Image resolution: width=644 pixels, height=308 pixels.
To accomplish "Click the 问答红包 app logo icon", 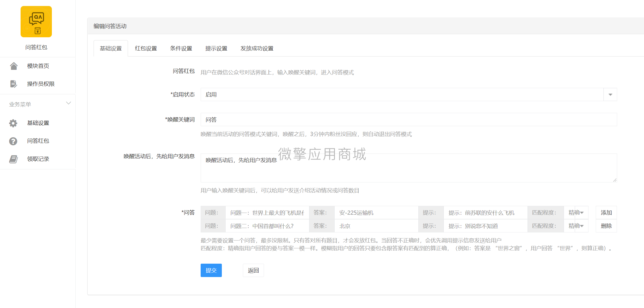I will [x=36, y=22].
